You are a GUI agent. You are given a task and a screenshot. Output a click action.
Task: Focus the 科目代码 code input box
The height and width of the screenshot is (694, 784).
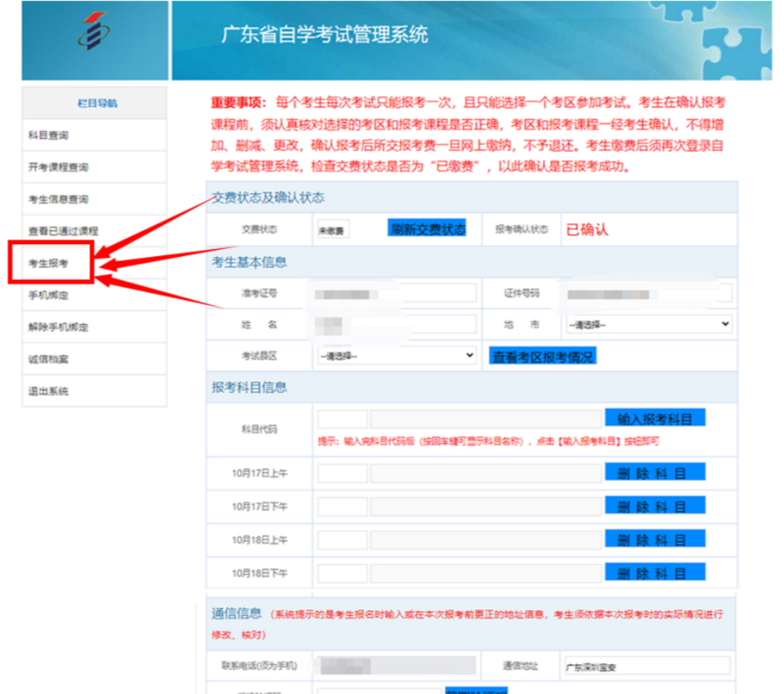[x=342, y=418]
